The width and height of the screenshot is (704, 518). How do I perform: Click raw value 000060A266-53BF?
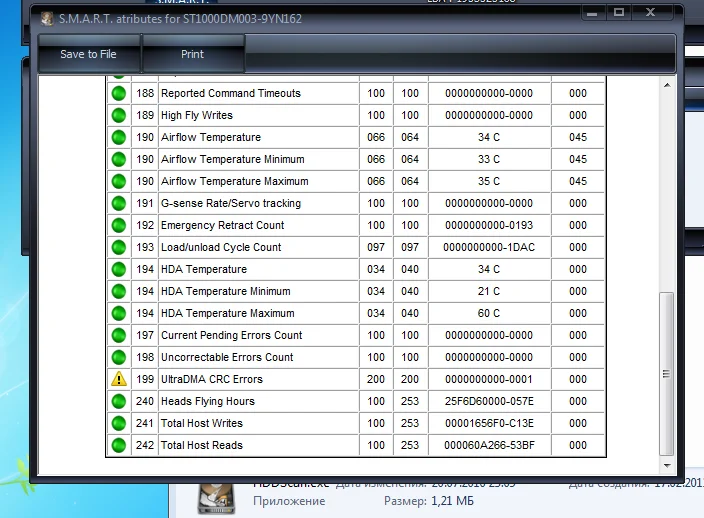[488, 445]
